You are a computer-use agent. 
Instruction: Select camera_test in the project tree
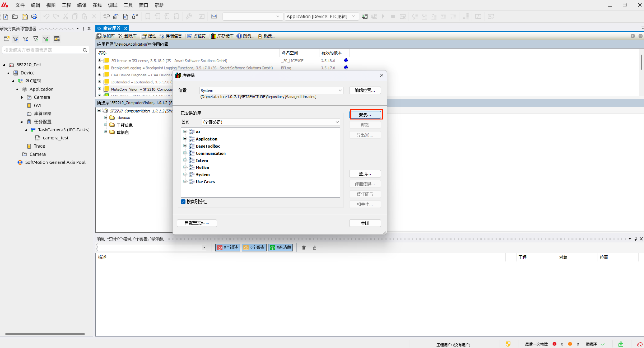coord(55,138)
